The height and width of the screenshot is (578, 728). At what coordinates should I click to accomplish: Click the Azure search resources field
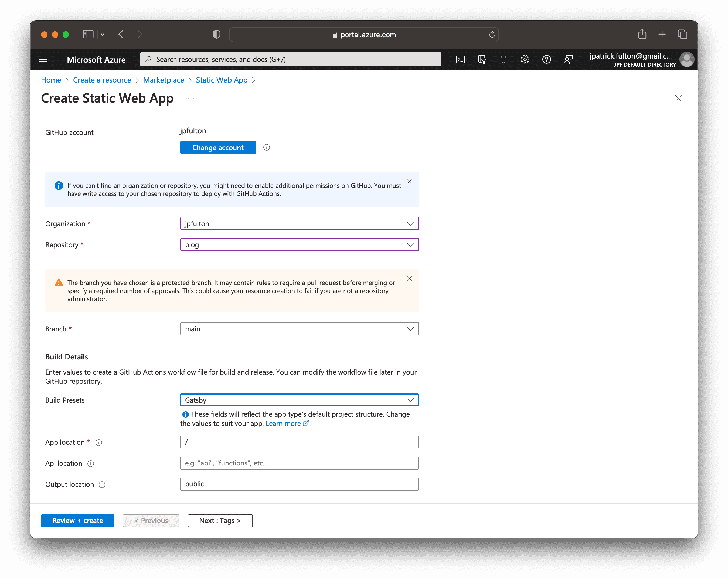point(290,59)
